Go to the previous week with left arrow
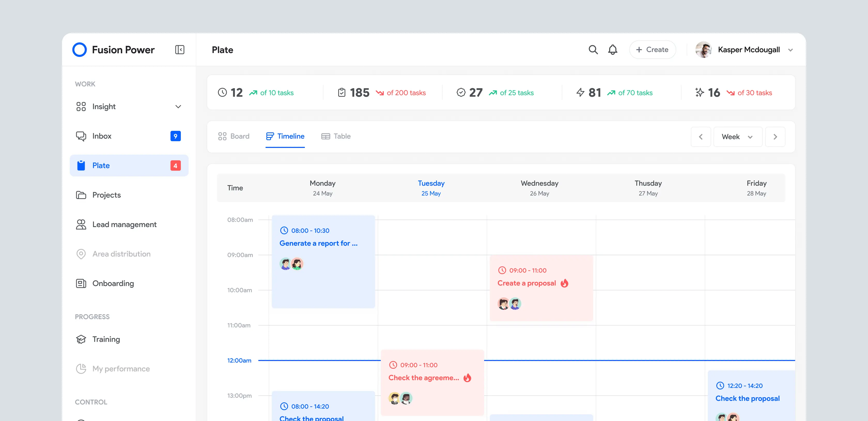This screenshot has height=421, width=868. pos(701,137)
